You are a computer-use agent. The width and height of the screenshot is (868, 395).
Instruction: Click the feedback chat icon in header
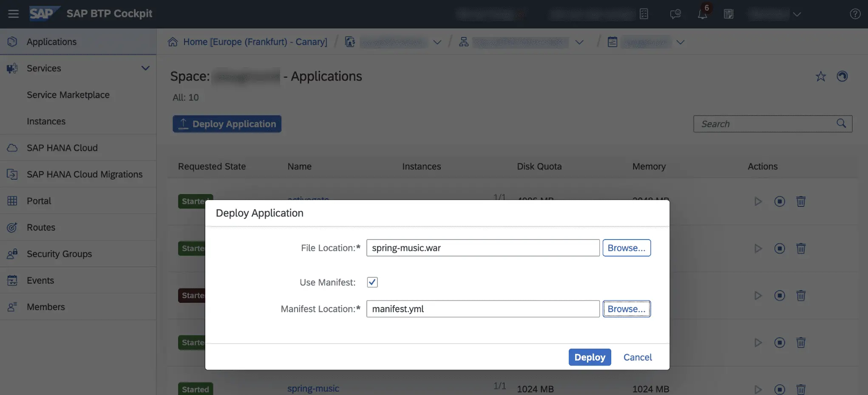pyautogui.click(x=675, y=14)
